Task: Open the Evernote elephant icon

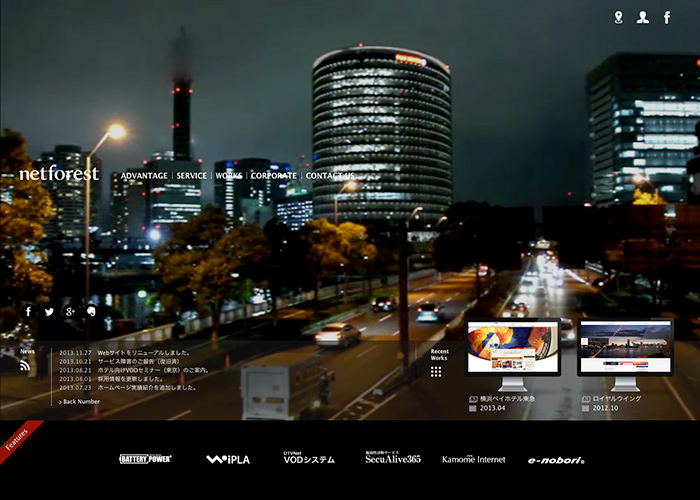Action: click(x=91, y=311)
